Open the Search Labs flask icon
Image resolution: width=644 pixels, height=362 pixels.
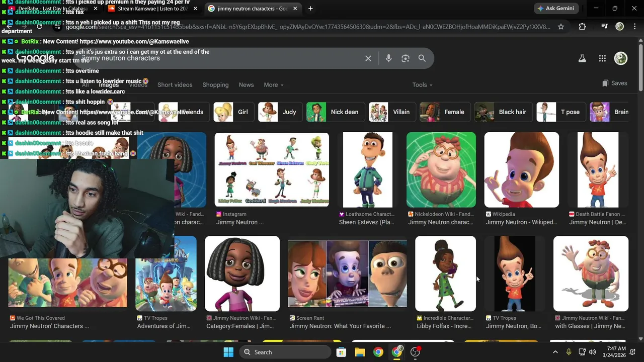[582, 58]
